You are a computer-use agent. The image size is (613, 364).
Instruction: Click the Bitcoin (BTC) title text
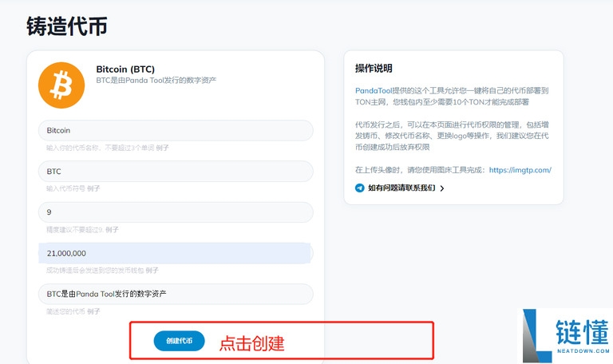(125, 69)
